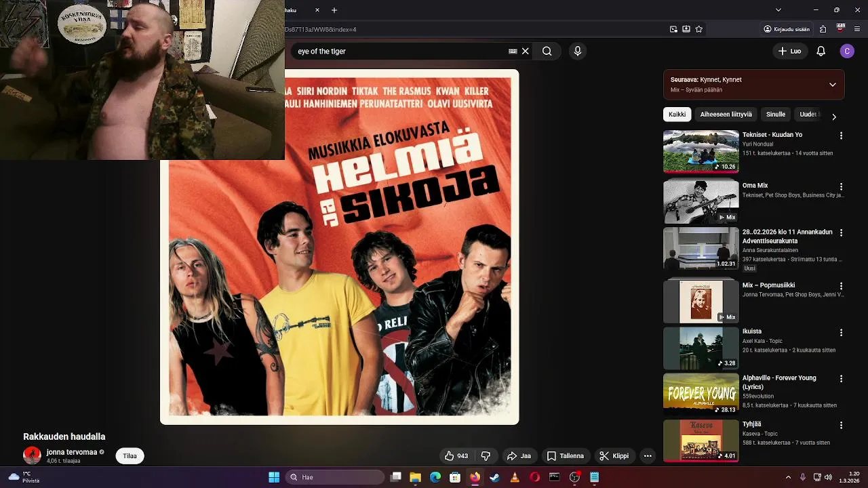This screenshot has height=488, width=868.
Task: Select the Kaikki filter chip
Action: click(x=677, y=115)
